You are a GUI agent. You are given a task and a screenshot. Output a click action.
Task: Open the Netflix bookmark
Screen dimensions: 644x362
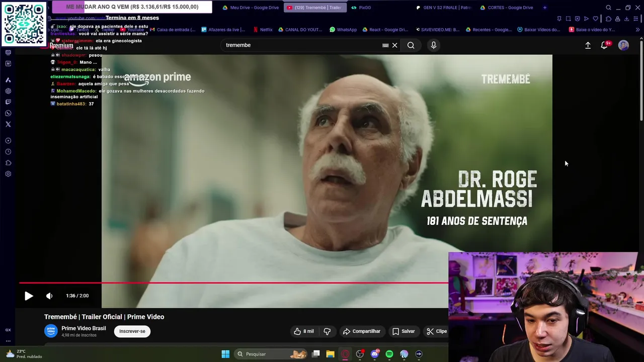pos(263,30)
